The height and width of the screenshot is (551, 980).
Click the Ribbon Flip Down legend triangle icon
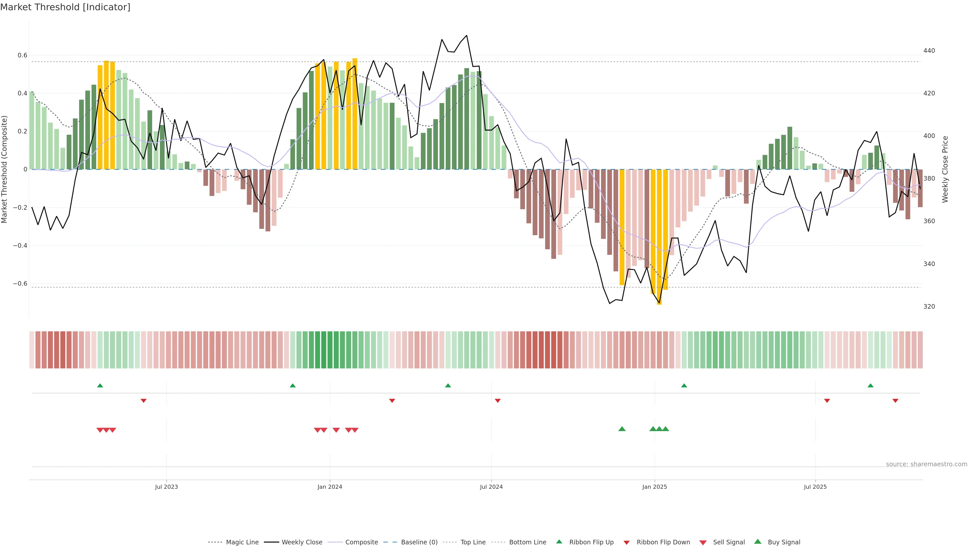click(627, 543)
